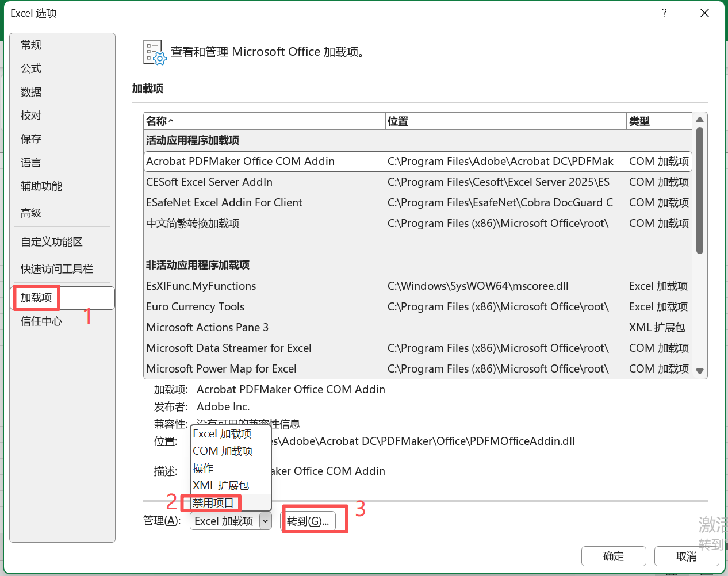The width and height of the screenshot is (728, 576).
Task: Select CESoft Excel Server AddIn row
Action: point(417,182)
